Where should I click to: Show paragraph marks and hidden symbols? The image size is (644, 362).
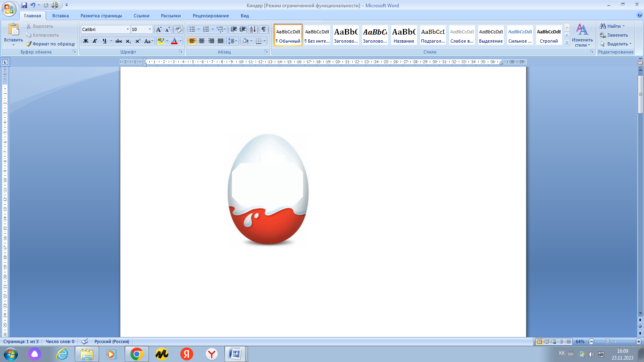tap(264, 29)
